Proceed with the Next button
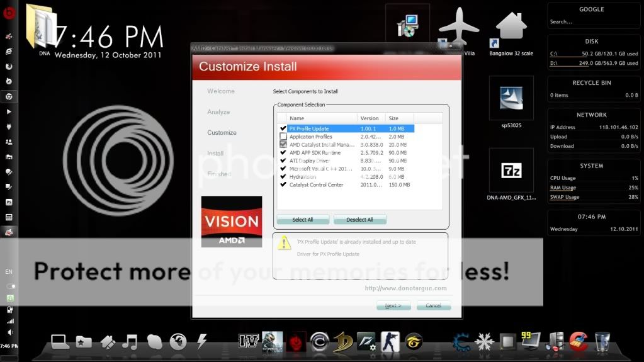The image size is (644, 362). pyautogui.click(x=393, y=305)
